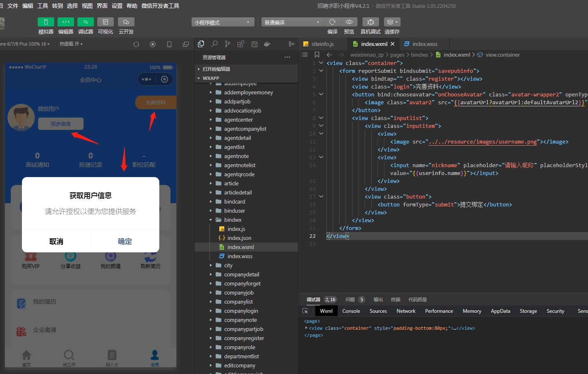
Task: Click the compile refresh icon
Action: pyautogui.click(x=332, y=22)
